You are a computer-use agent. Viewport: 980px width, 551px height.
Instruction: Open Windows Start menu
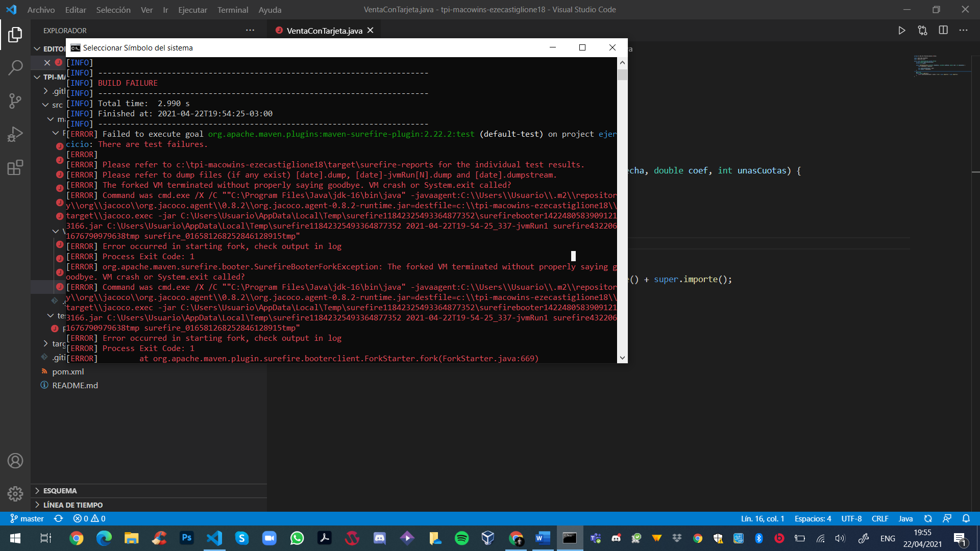pyautogui.click(x=15, y=538)
